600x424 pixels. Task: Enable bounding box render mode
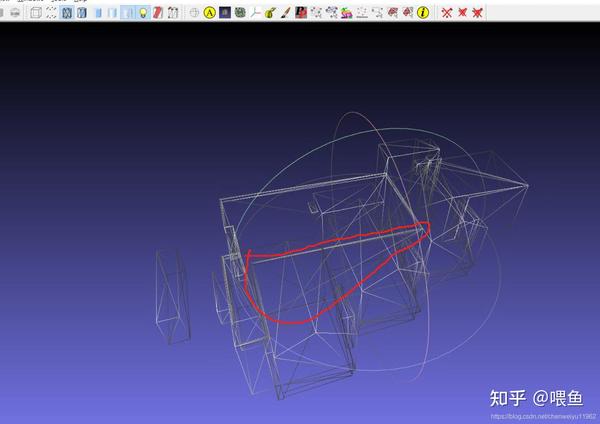pos(36,13)
